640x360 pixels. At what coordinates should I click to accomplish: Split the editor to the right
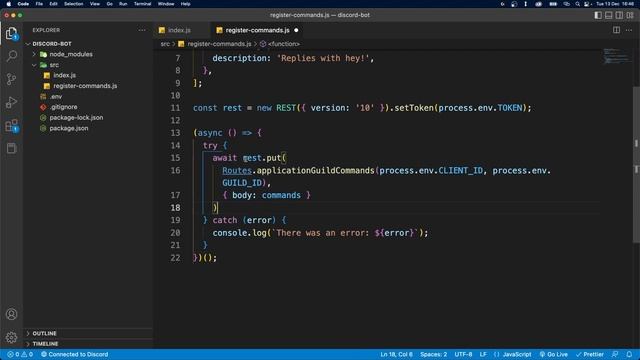[616, 30]
